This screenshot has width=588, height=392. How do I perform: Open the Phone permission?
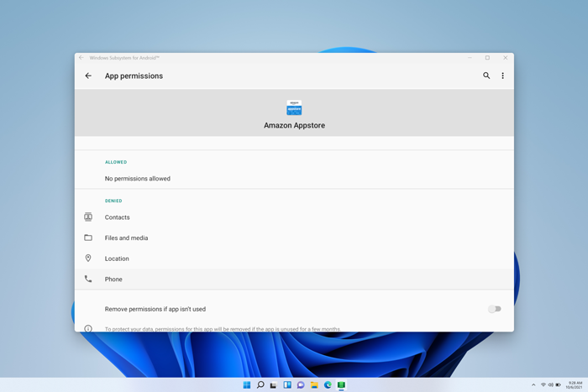tap(294, 279)
